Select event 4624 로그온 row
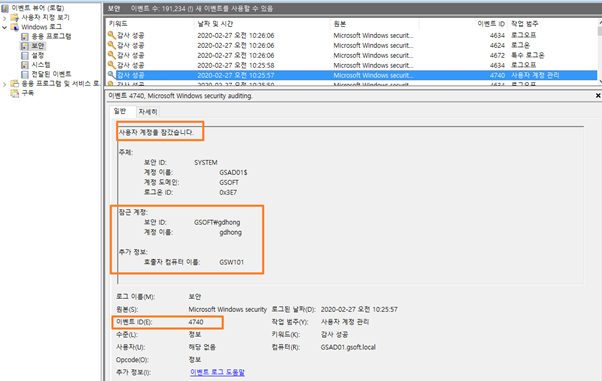Image resolution: width=602 pixels, height=381 pixels. point(352,45)
